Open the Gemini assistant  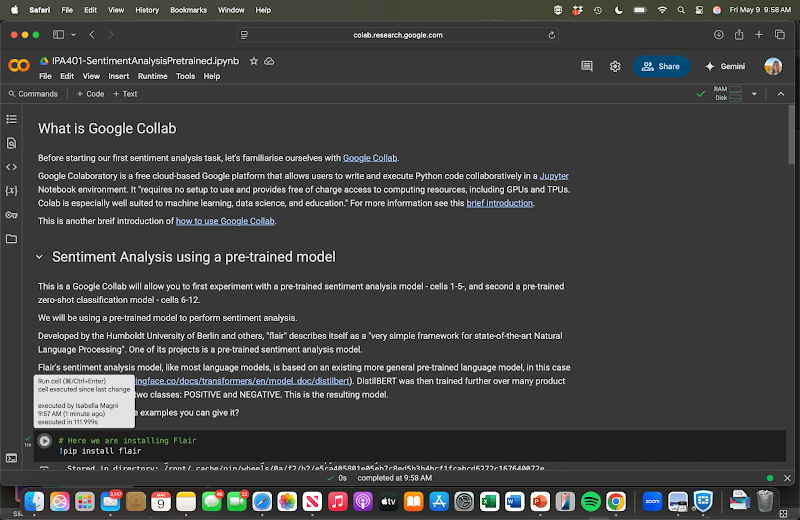point(724,66)
